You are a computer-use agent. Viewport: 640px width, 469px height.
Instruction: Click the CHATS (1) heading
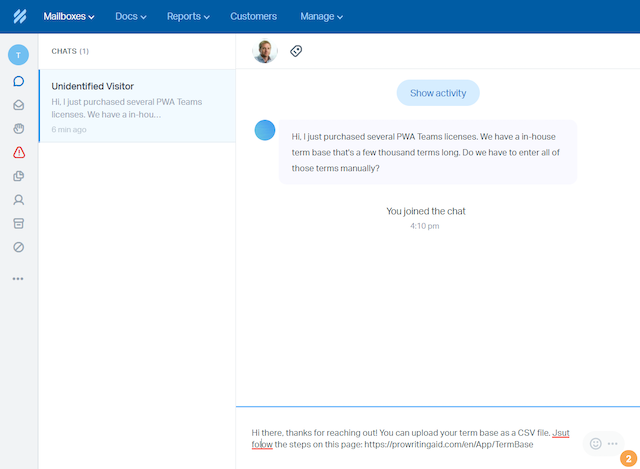[70, 51]
